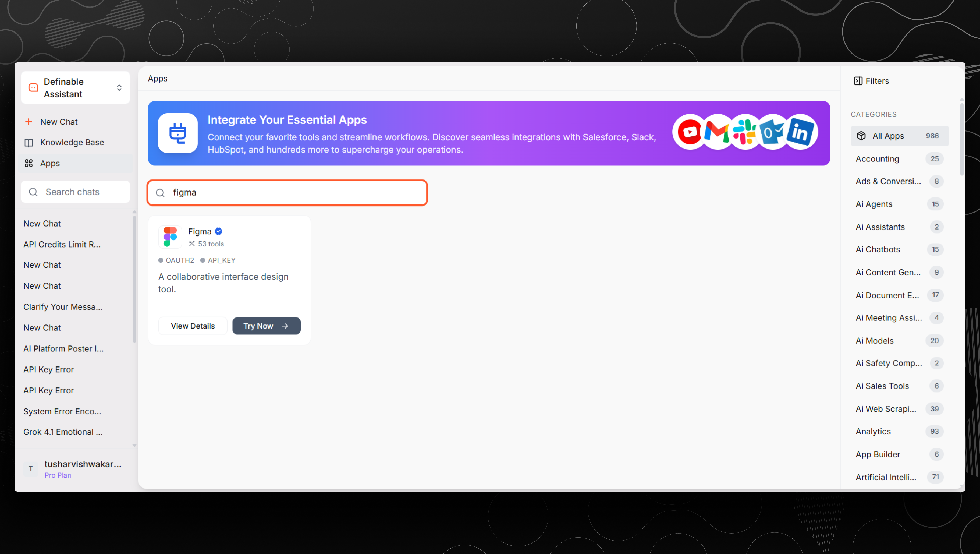Click the app search field containing figma
The image size is (980, 554).
(x=287, y=193)
